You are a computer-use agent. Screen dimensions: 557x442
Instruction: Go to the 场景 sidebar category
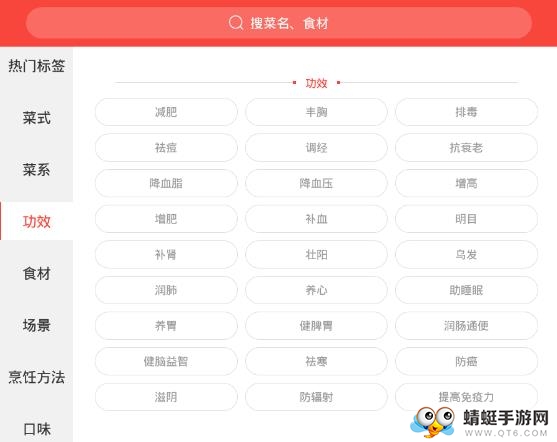[37, 325]
